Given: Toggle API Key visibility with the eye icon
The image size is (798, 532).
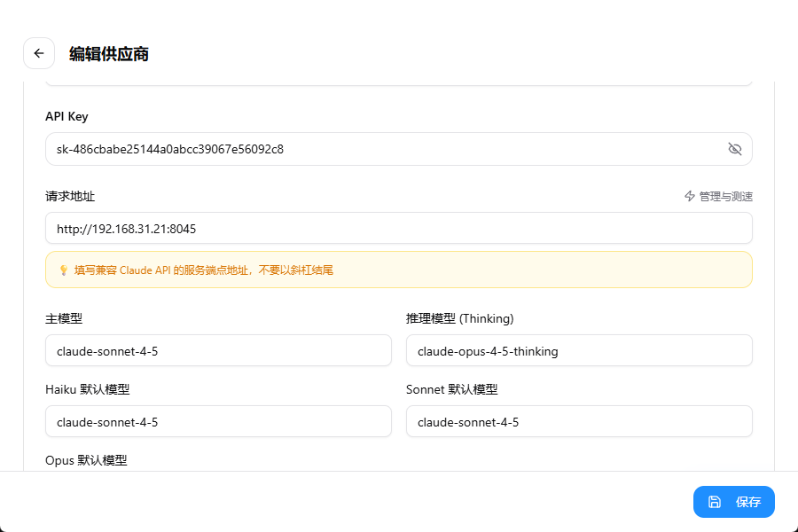Looking at the screenshot, I should tap(734, 149).
